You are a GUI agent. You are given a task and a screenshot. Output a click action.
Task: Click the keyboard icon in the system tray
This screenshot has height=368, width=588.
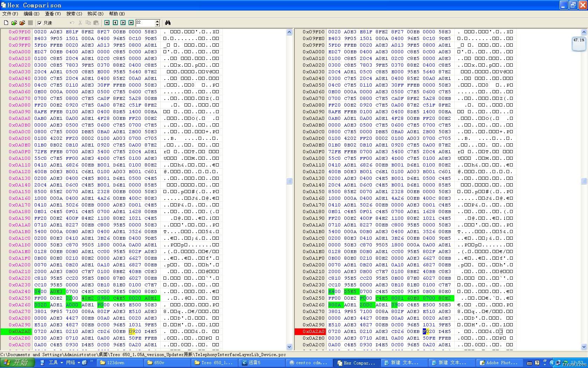(530, 363)
